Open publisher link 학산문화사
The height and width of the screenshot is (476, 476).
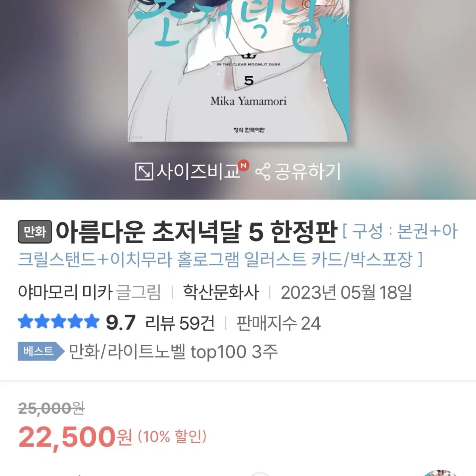point(221,293)
